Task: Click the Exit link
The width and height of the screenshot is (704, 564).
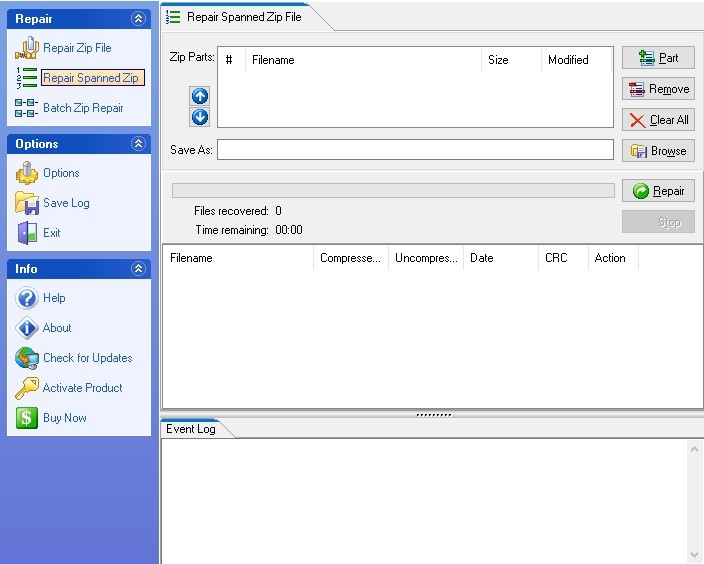Action: (x=52, y=233)
